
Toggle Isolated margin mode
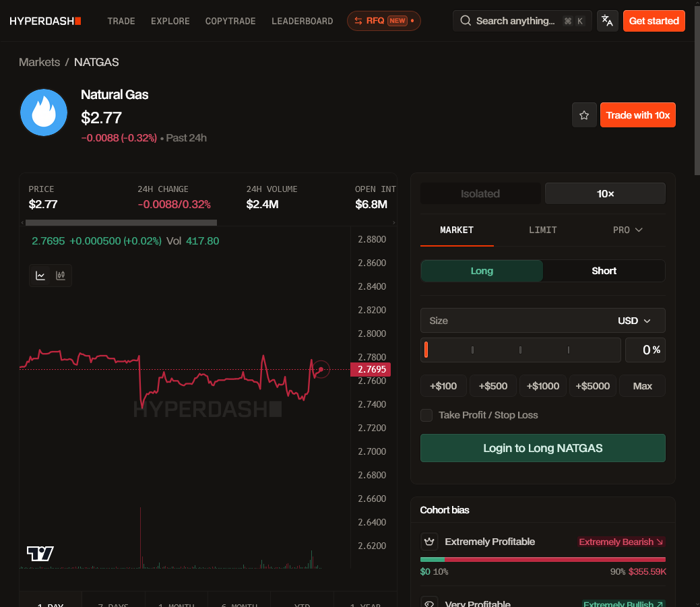click(x=480, y=194)
